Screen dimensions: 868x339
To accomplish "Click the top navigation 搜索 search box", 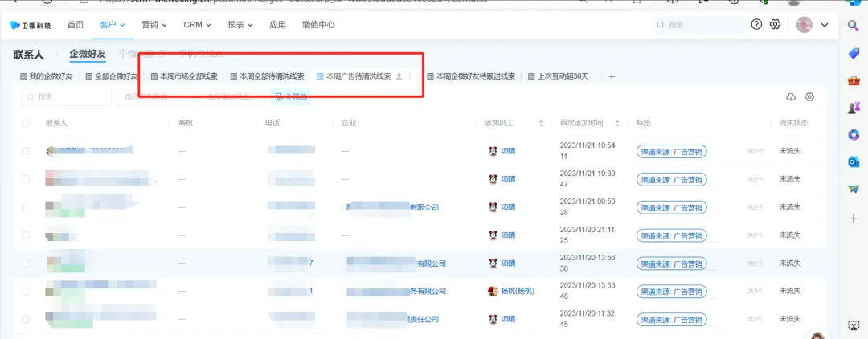I will tap(698, 25).
